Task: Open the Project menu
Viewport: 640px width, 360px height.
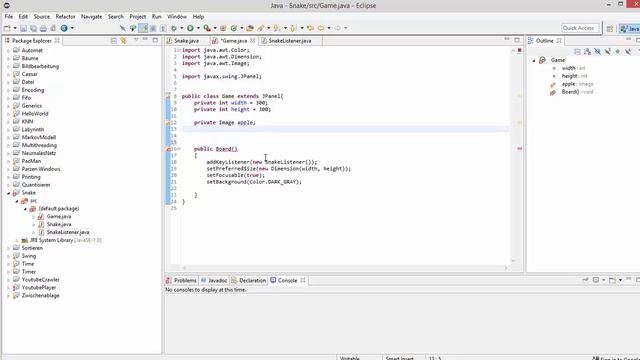Action: [138, 17]
